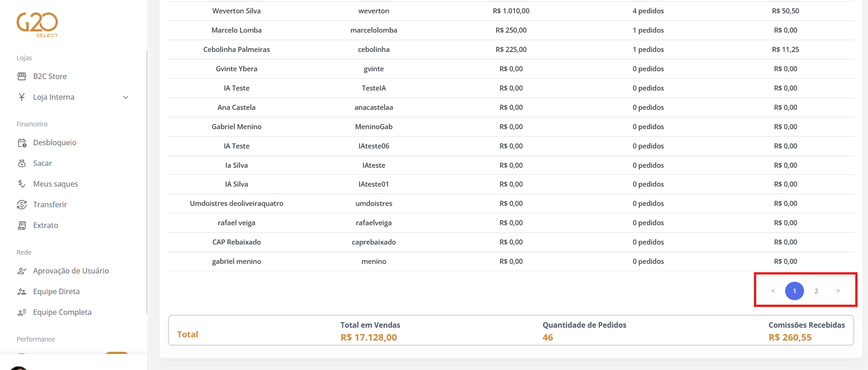Image resolution: width=868 pixels, height=370 pixels.
Task: Click the Meus saques icon
Action: pos(22,184)
